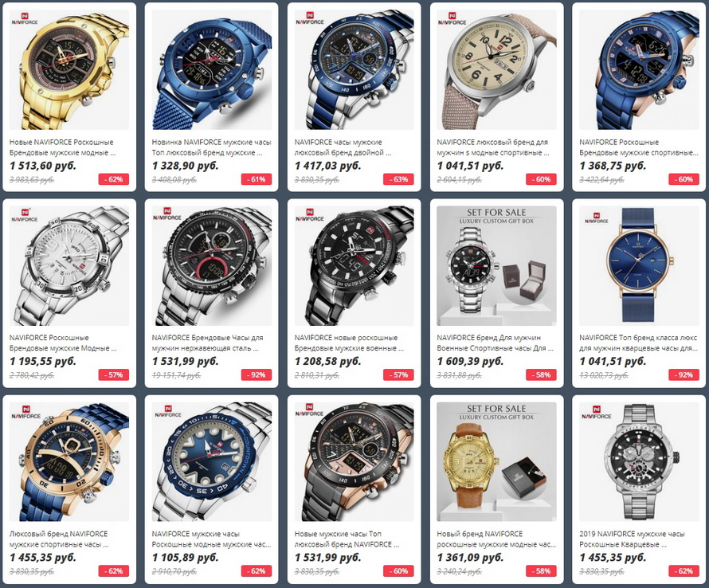Click the NAVIFORCE logo on gold-blue watch card
The height and width of the screenshot is (588, 709).
tap(25, 413)
